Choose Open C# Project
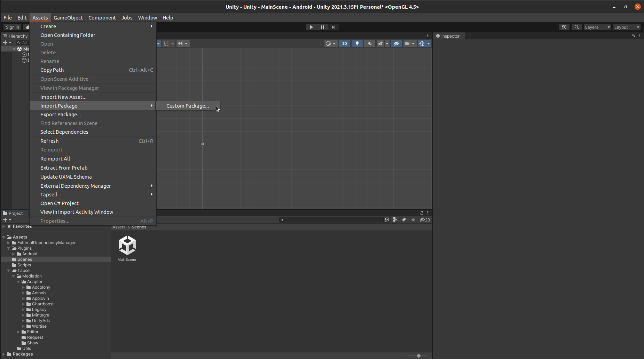The height and width of the screenshot is (359, 644). [93, 203]
